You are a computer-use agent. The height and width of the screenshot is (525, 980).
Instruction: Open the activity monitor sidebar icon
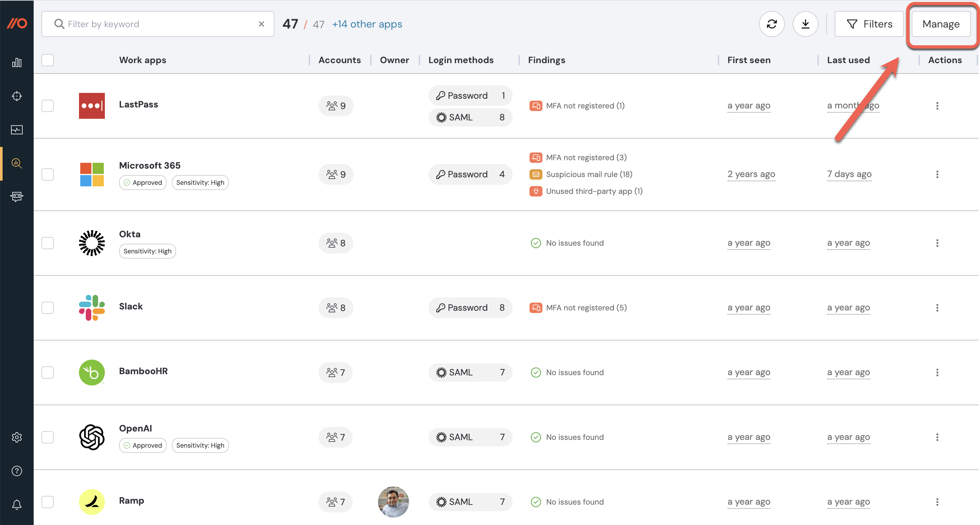17,130
